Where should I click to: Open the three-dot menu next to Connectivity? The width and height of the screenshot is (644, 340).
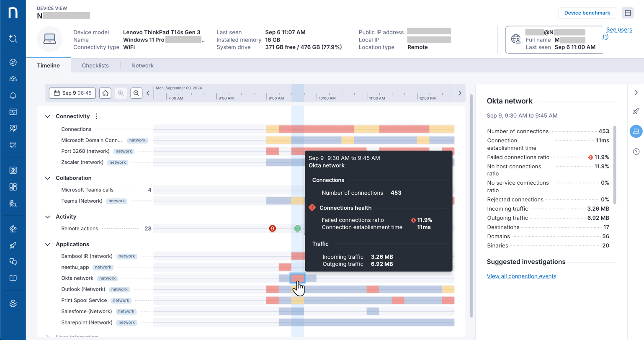pyautogui.click(x=96, y=116)
